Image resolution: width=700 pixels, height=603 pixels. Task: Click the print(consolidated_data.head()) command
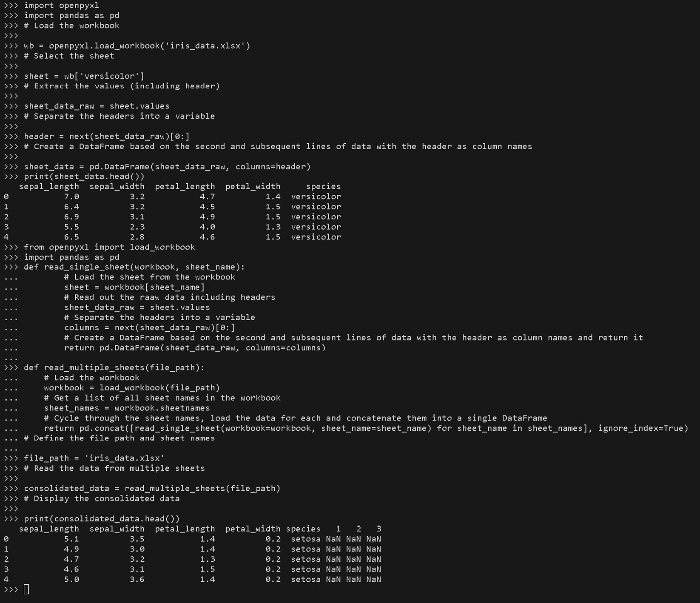[x=102, y=519]
